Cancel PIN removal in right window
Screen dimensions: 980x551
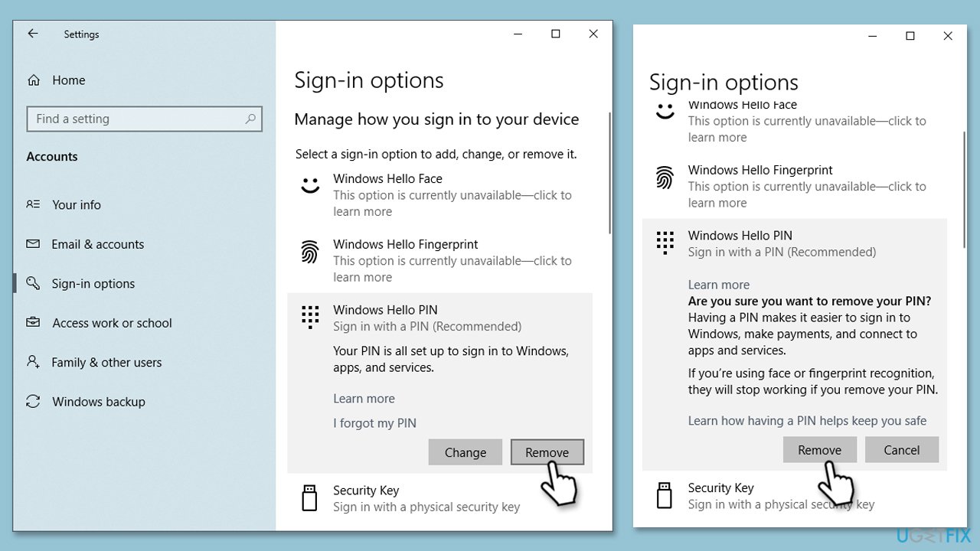(901, 450)
